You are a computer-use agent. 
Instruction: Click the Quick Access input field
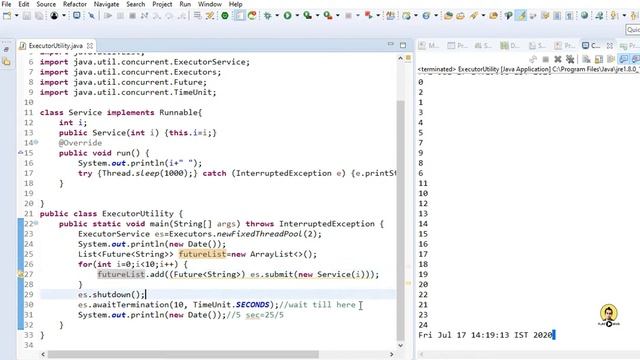click(633, 30)
